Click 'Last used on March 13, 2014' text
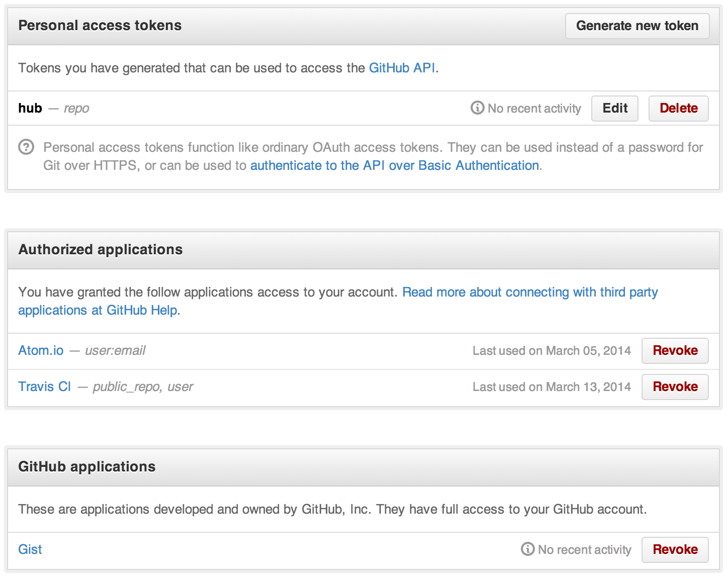This screenshot has width=728, height=578. coord(552,387)
